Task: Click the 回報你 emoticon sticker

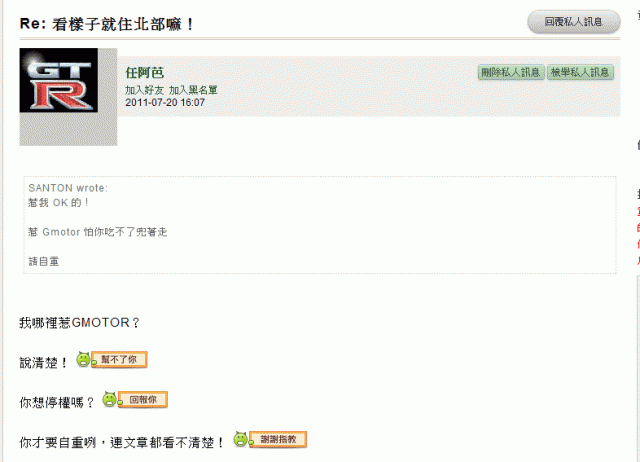Action: click(x=142, y=400)
